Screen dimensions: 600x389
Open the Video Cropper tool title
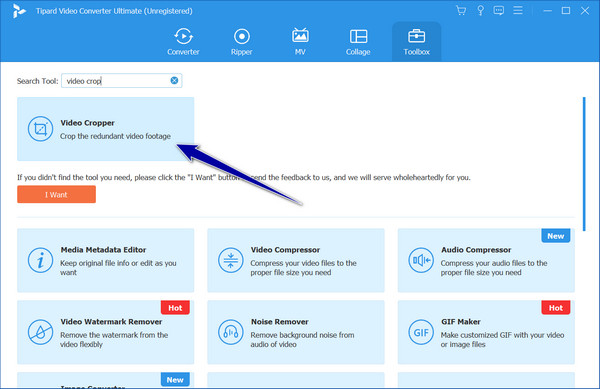tap(87, 123)
